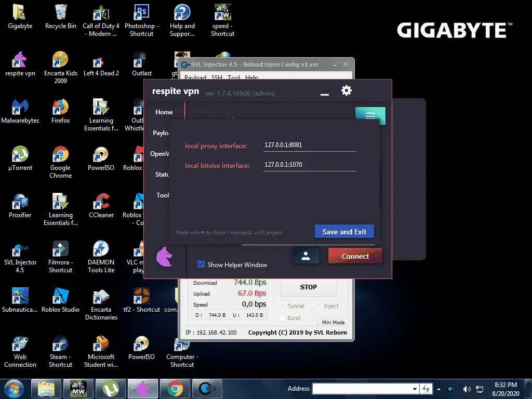Viewport: 532px width, 399px height.
Task: Click the teal hamburger menu button in respite vpn
Action: pos(370,116)
